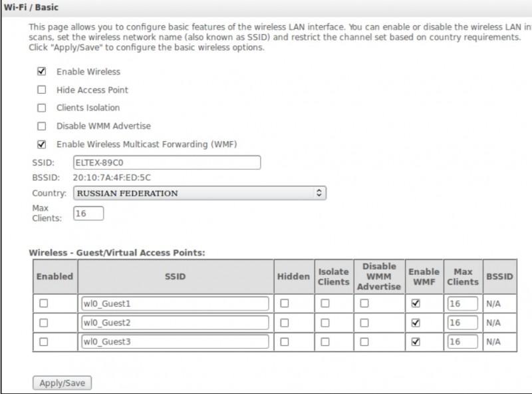Click the Apply/Save button
The width and height of the screenshot is (532, 394).
[62, 383]
